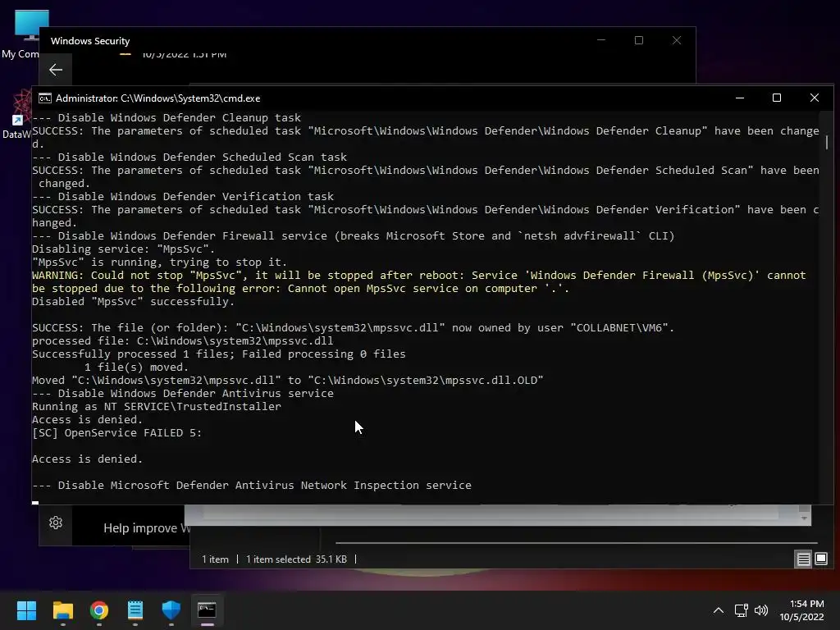This screenshot has width=840, height=630.
Task: Open File Explorer from the taskbar
Action: pos(62,610)
